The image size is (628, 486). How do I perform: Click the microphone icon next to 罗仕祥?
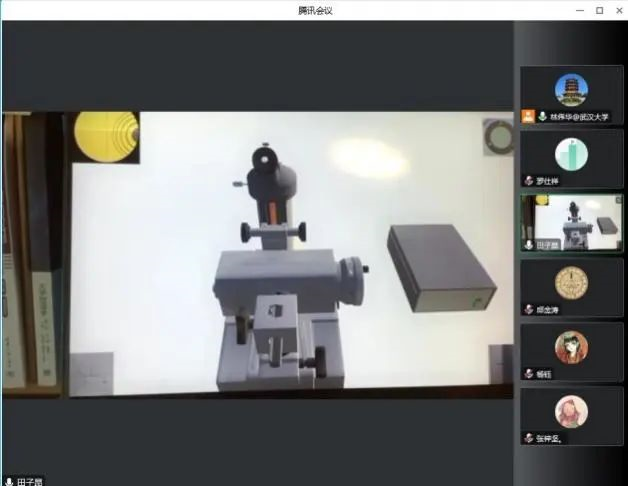[x=529, y=181]
